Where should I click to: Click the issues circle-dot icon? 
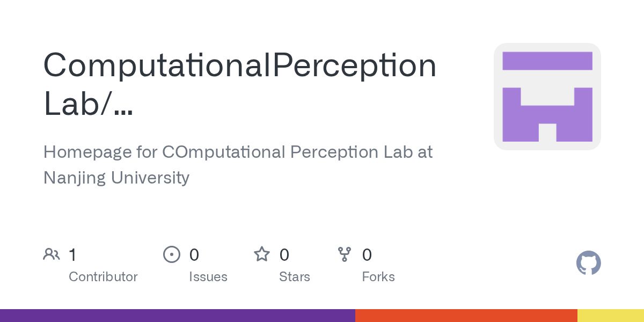(172, 254)
